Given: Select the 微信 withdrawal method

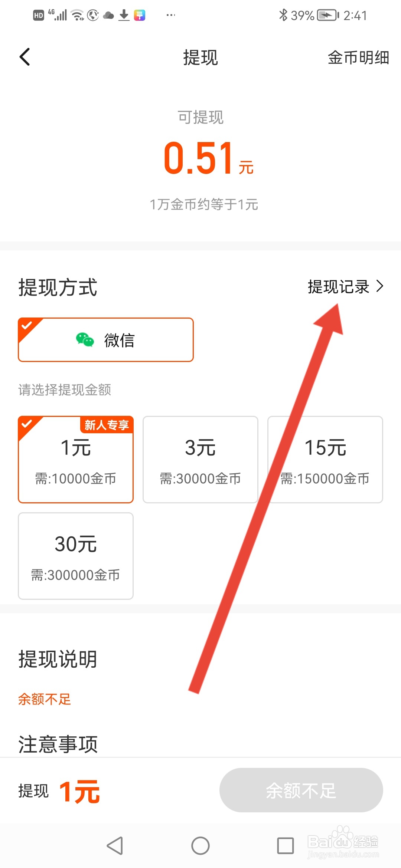Looking at the screenshot, I should [106, 340].
